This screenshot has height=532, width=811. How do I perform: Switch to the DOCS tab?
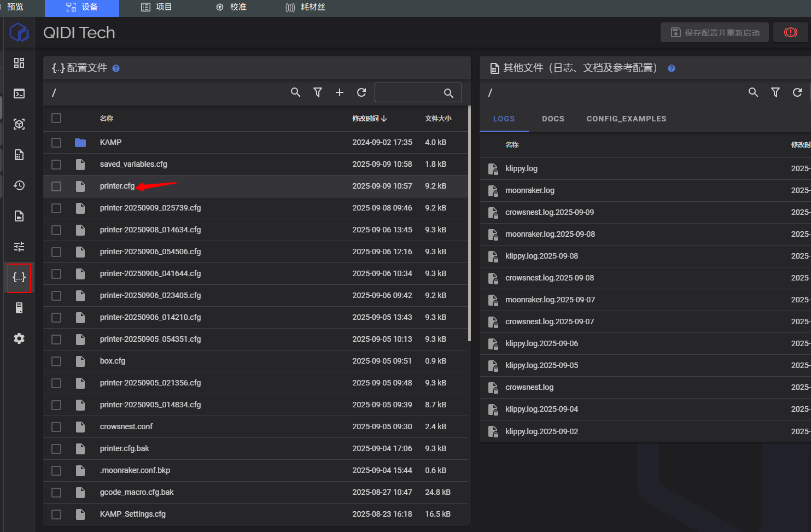[x=553, y=119]
